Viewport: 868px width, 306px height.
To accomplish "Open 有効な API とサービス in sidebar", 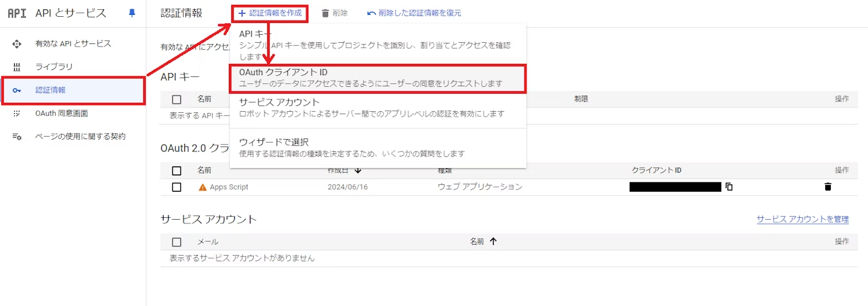I will coord(73,43).
